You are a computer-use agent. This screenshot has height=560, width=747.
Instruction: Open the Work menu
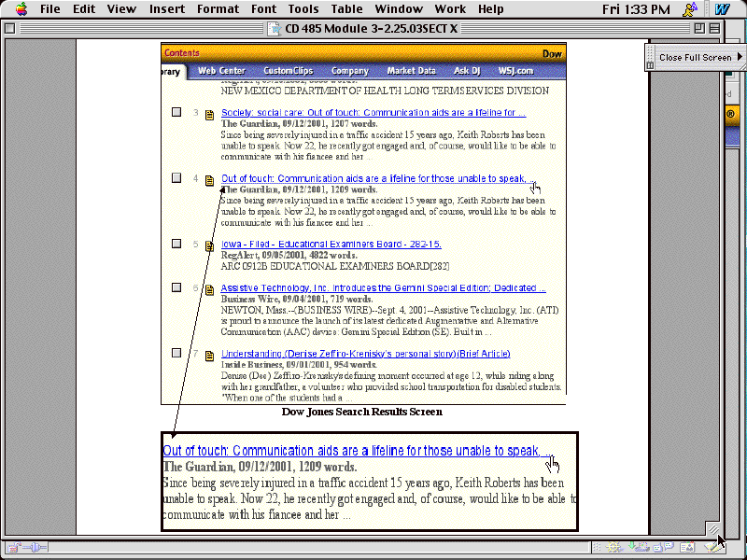pos(450,9)
